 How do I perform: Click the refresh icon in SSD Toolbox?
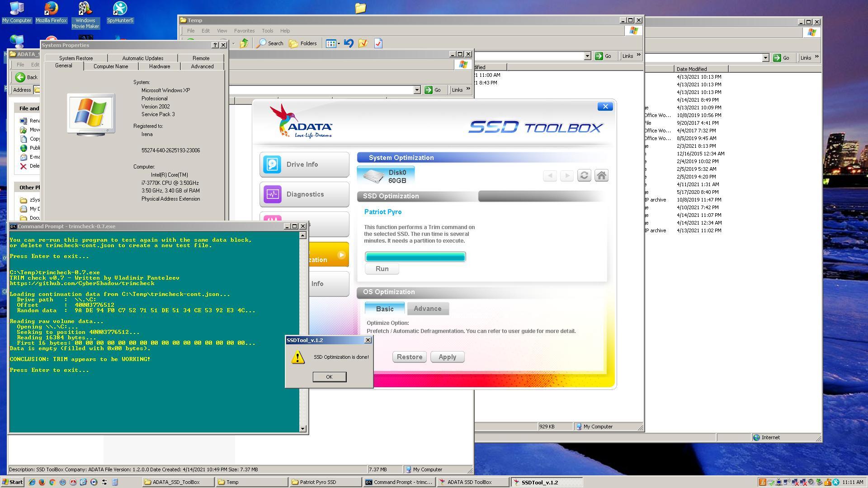(x=584, y=175)
